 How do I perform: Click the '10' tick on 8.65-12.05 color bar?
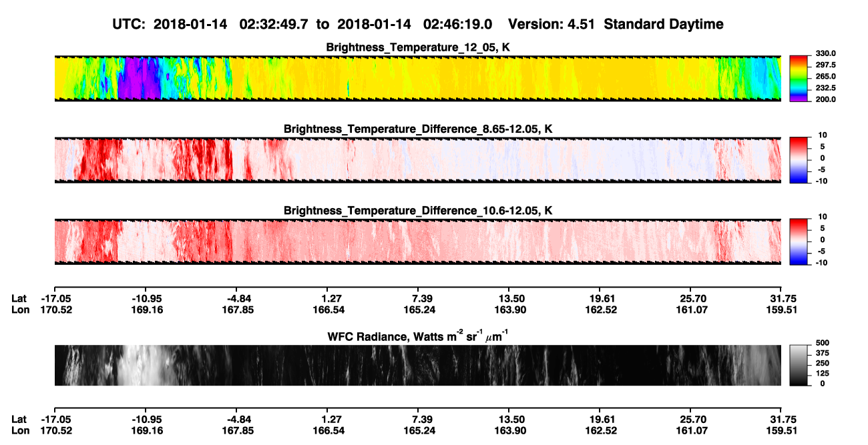point(821,135)
